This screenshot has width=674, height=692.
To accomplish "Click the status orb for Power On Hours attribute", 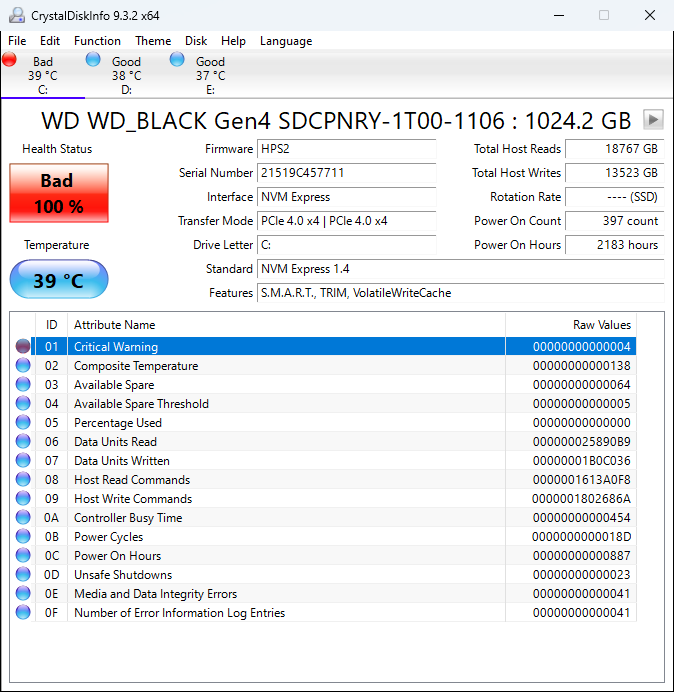I will 23,555.
